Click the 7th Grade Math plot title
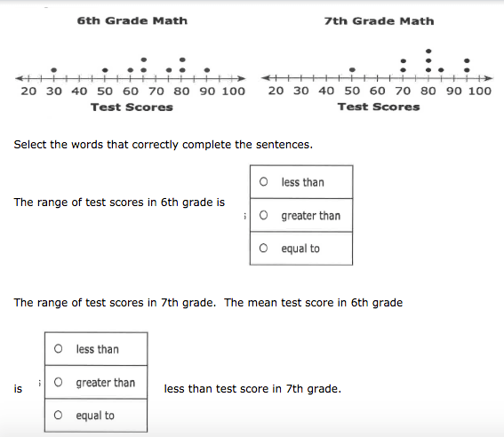This screenshot has width=504, height=437. pyautogui.click(x=379, y=20)
